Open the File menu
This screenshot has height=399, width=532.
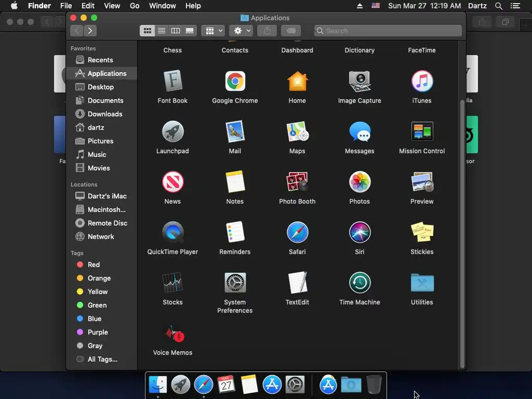point(66,6)
